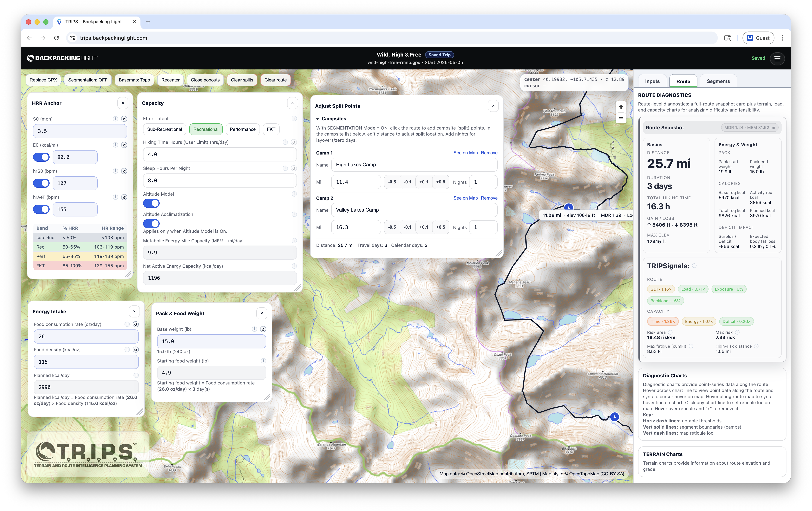Show High-risk distance info icon
Viewport: 812px width, 511px height.
(756, 346)
